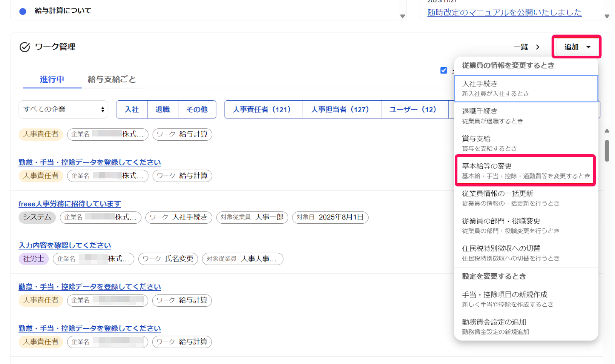615x364 pixels.
Task: Click the blue dot beside 給与計算について
Action: pyautogui.click(x=23, y=11)
